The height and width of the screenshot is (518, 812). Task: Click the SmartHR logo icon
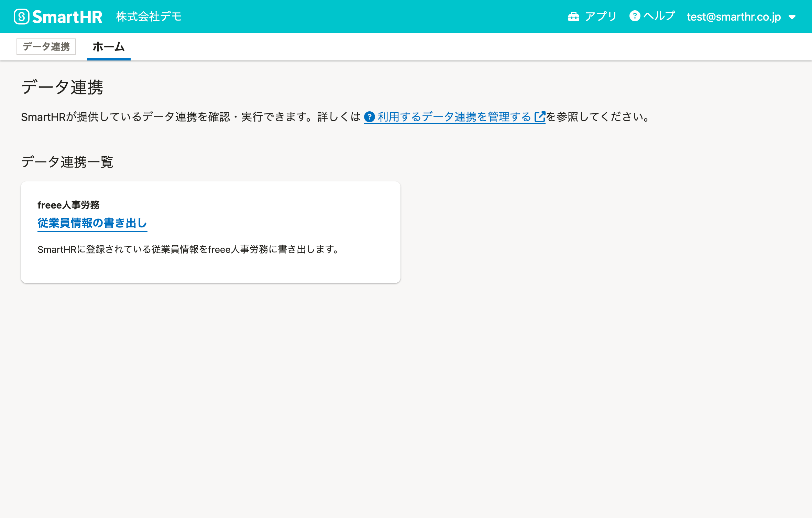(x=22, y=16)
